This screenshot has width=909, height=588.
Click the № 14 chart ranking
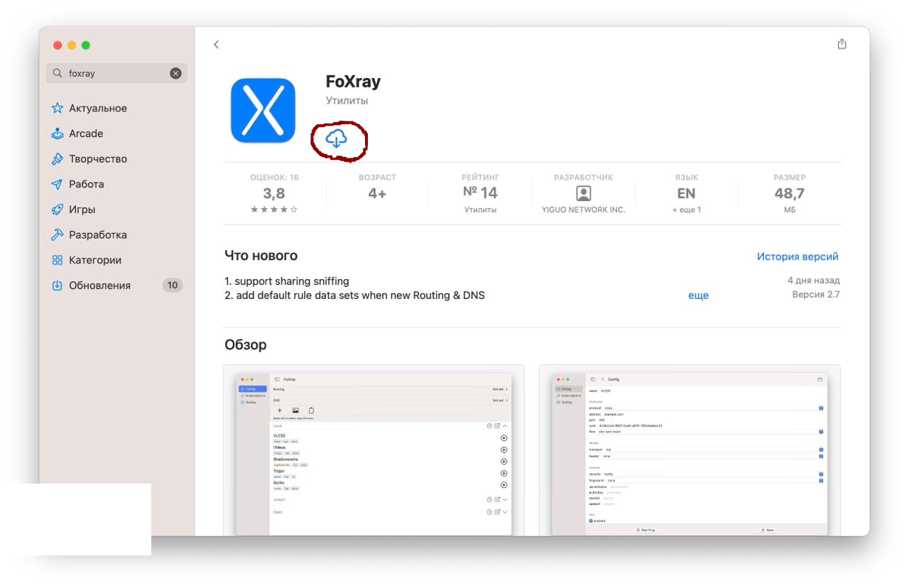480,192
